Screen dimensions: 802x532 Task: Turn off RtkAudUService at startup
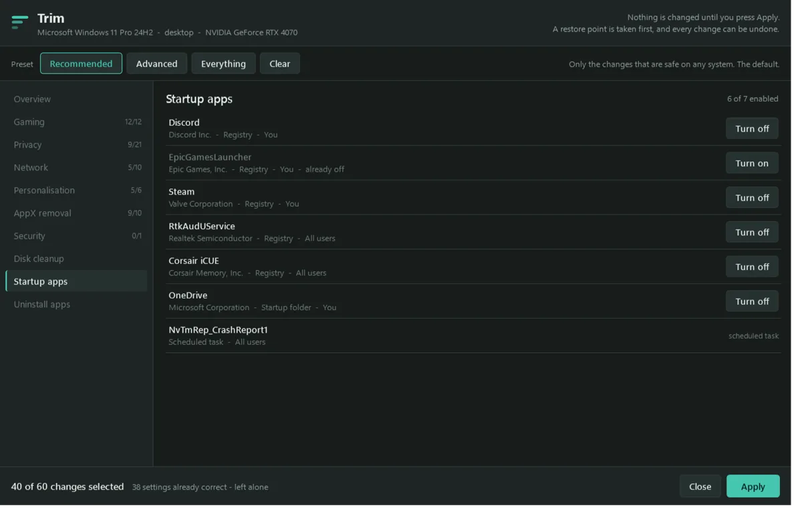pyautogui.click(x=752, y=232)
